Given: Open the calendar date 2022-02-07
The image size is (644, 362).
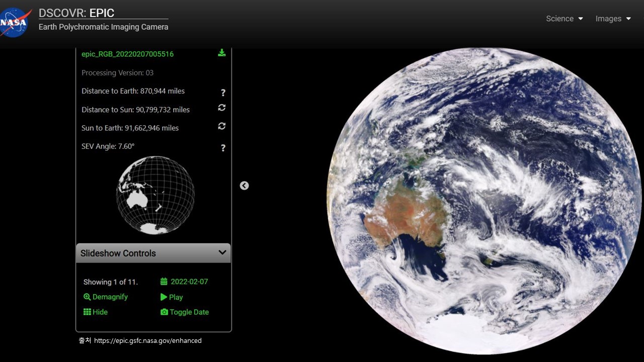Looking at the screenshot, I should [x=184, y=282].
